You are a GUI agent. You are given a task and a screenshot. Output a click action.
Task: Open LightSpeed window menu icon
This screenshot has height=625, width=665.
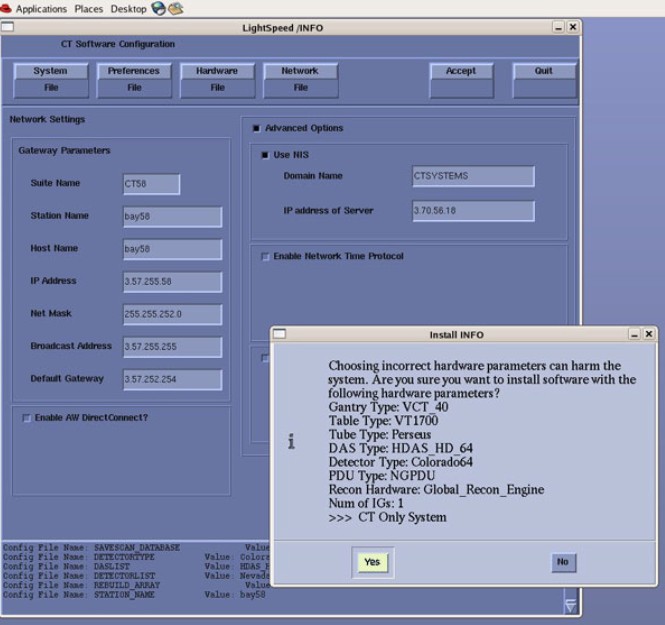8,27
